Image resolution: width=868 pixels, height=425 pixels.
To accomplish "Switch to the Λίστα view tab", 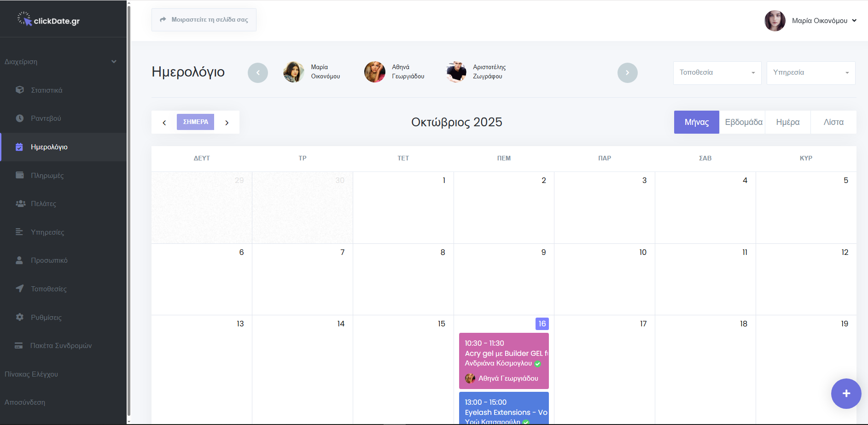I will click(x=833, y=122).
